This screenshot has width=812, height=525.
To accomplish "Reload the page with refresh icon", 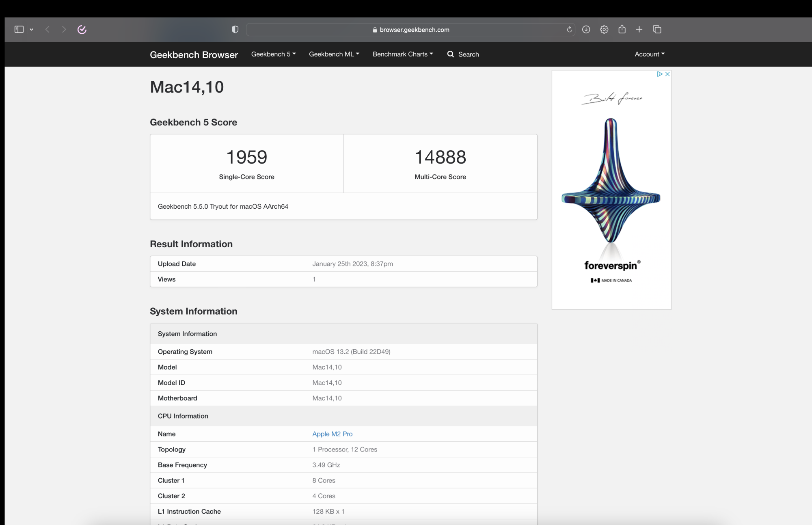I will point(569,29).
